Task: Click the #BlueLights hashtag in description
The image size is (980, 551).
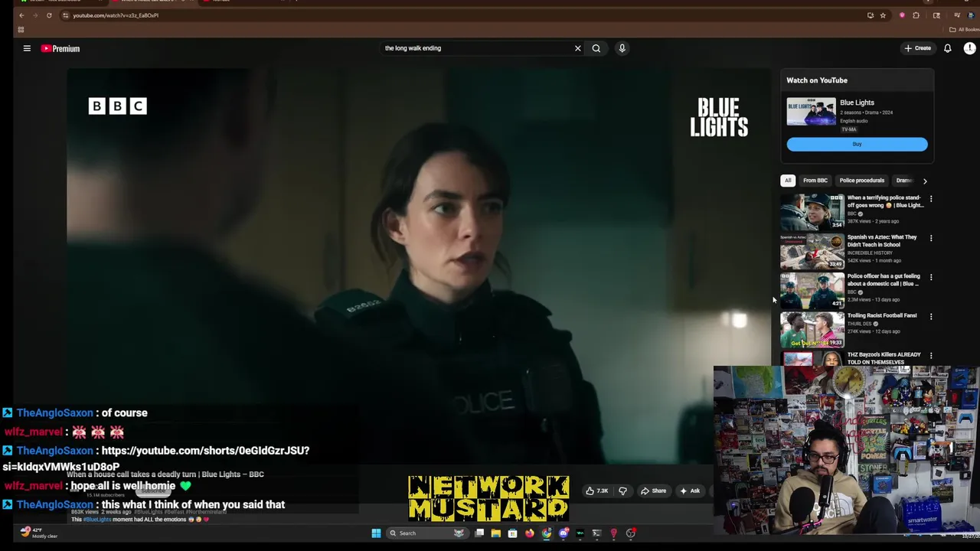Action: 96,520
